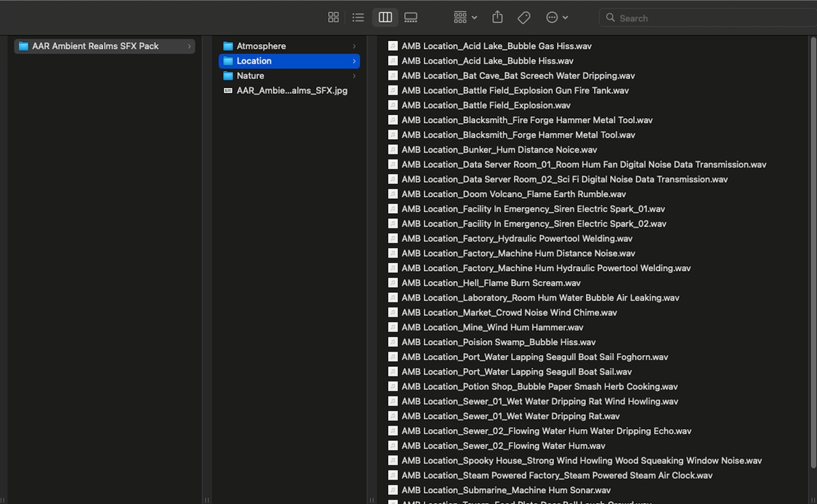Click chevron next to Location folder
The image size is (817, 504).
click(x=354, y=61)
